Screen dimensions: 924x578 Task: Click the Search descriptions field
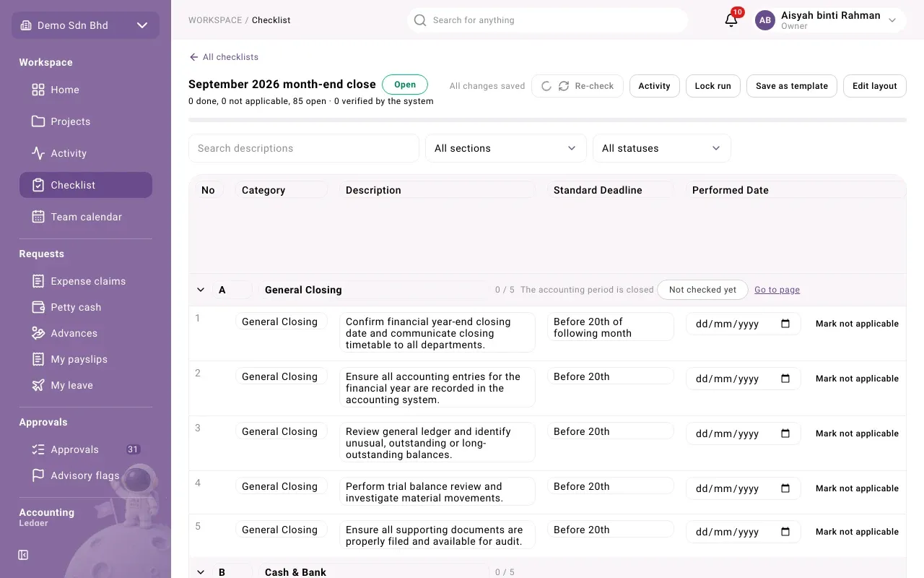(x=304, y=148)
